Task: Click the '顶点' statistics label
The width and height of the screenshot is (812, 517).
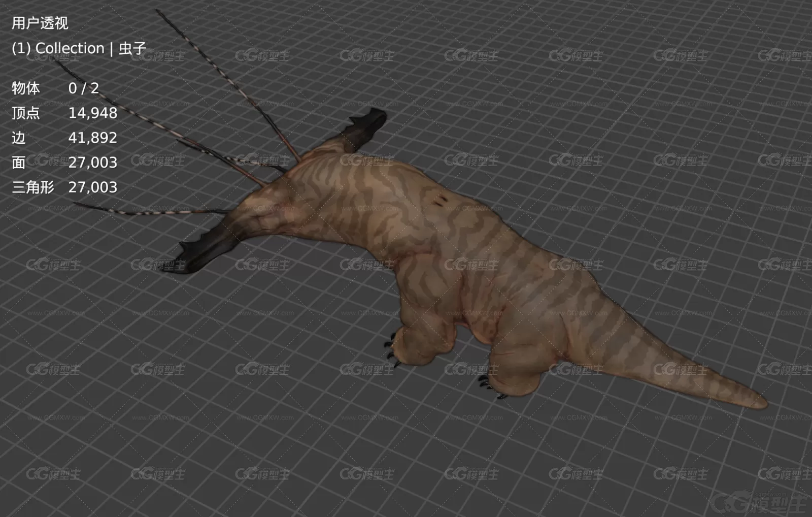Action: coord(25,113)
